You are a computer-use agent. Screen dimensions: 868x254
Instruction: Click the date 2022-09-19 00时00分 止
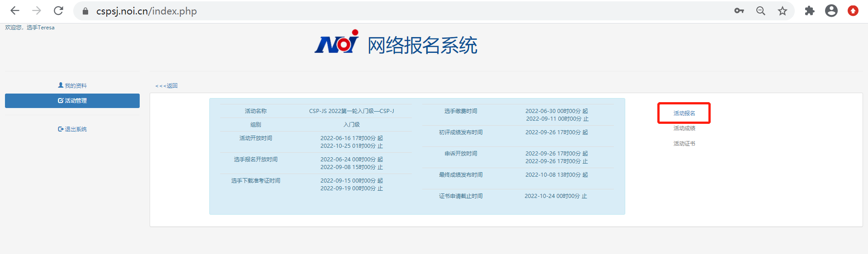352,188
